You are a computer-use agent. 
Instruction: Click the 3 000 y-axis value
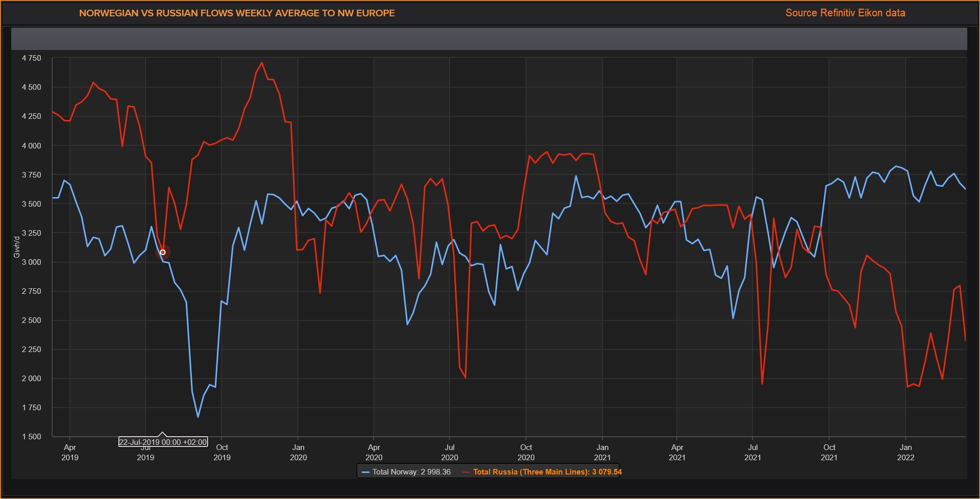31,262
